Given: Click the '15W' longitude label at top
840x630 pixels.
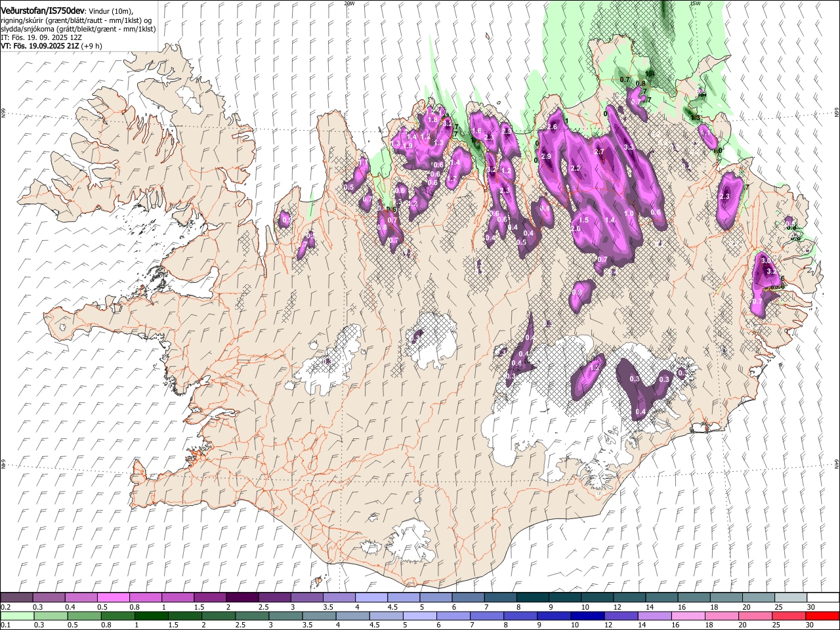Looking at the screenshot, I should tap(696, 3).
